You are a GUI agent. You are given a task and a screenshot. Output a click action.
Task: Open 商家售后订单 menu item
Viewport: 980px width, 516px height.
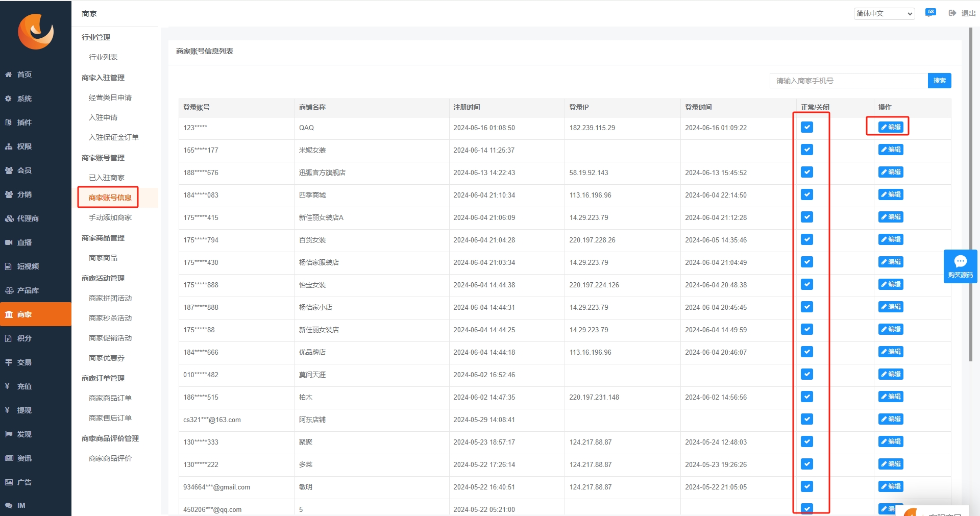coord(110,418)
